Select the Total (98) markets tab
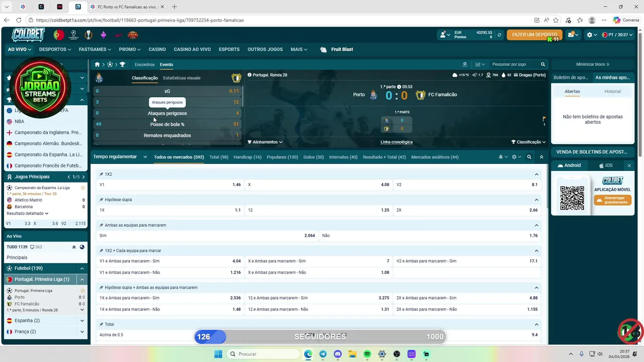644x362 pixels. pos(219,157)
